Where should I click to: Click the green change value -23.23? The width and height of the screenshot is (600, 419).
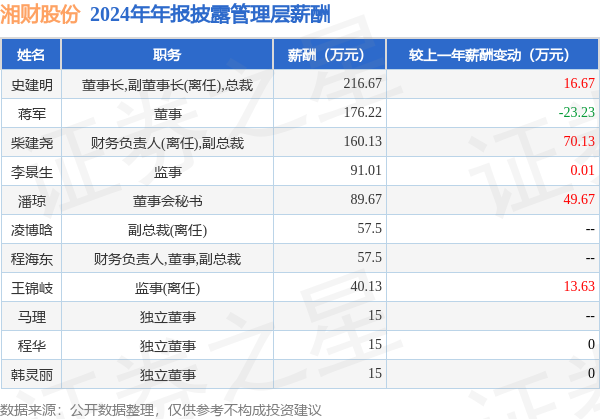pos(577,112)
